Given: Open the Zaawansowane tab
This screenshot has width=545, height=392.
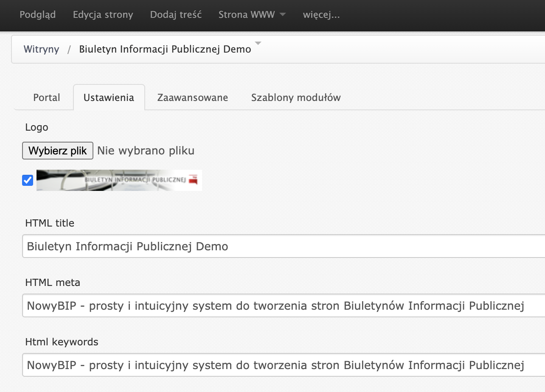Looking at the screenshot, I should [x=193, y=98].
